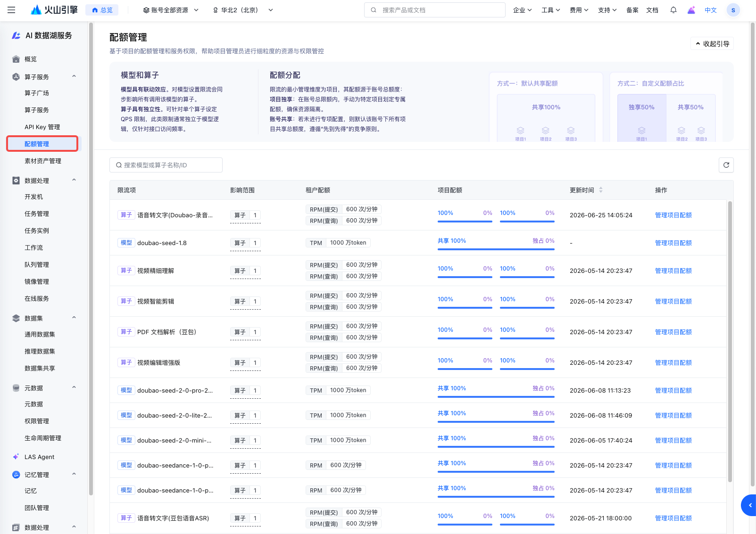Image resolution: width=756 pixels, height=534 pixels.
Task: Open the 账号全部资源 dropdown
Action: pyautogui.click(x=171, y=10)
